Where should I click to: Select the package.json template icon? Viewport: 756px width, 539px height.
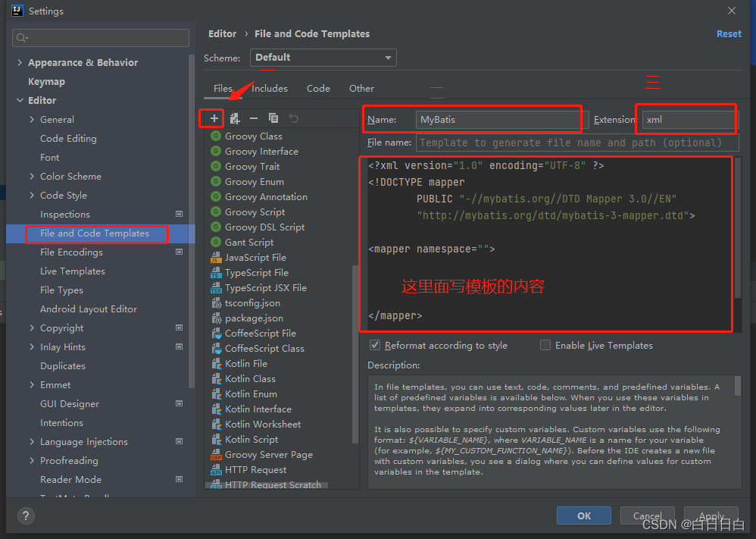(x=216, y=318)
